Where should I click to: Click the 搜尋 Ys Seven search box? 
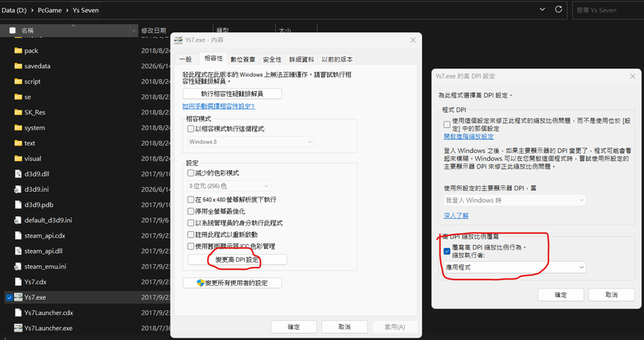(x=608, y=10)
